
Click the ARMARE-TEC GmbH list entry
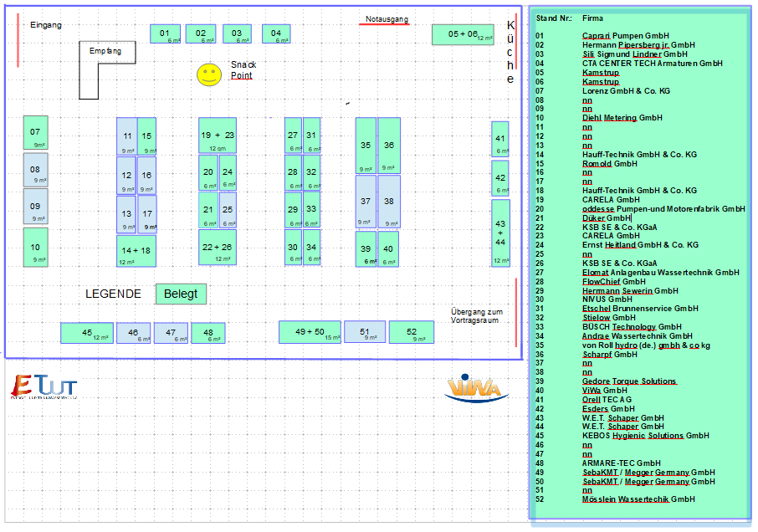(x=621, y=463)
